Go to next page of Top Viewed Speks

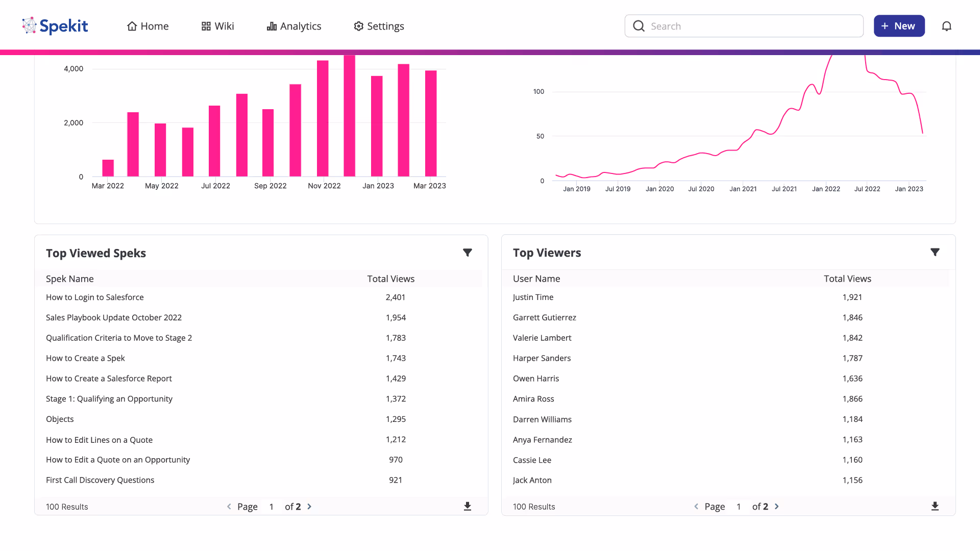[x=309, y=507]
